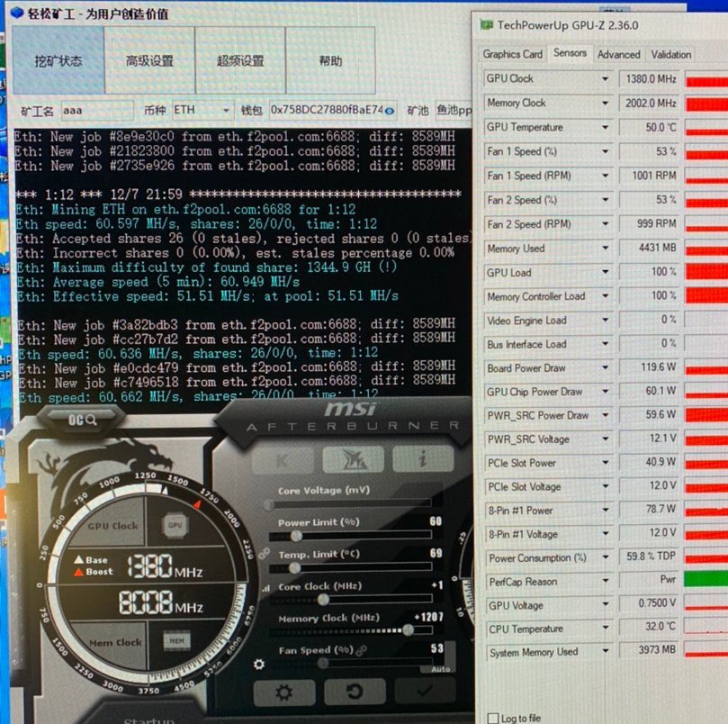Click the MSI dragon logo button in Afterburner
The image size is (728, 724).
[354, 459]
